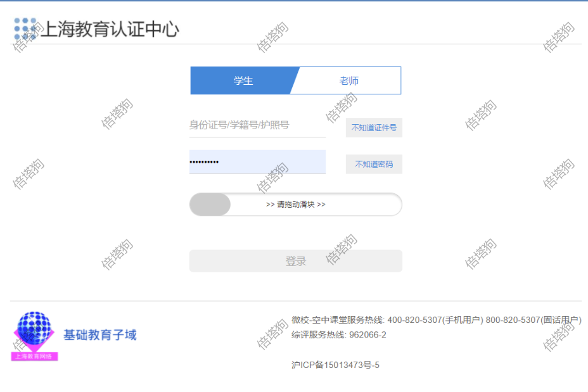Click the gray slider handle
The image size is (588, 392).
pos(210,205)
